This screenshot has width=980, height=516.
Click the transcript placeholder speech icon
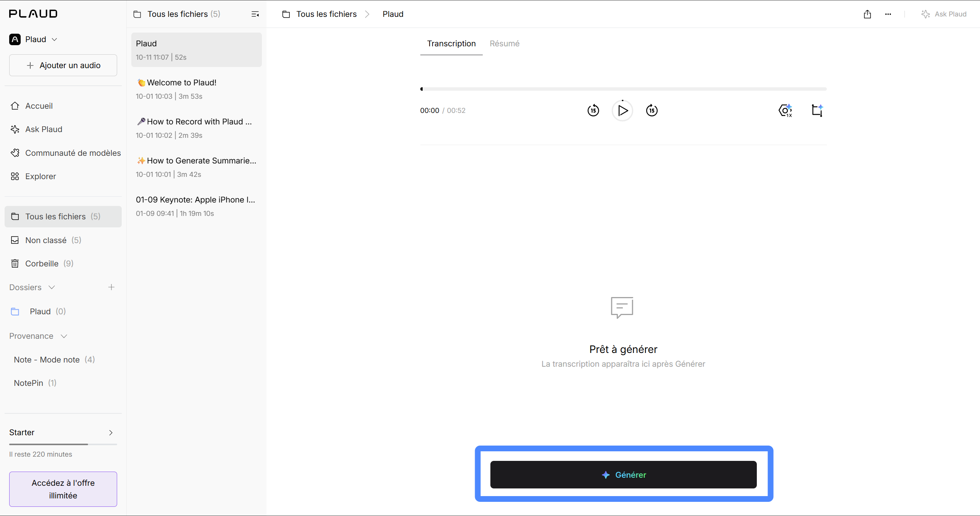[x=622, y=307]
